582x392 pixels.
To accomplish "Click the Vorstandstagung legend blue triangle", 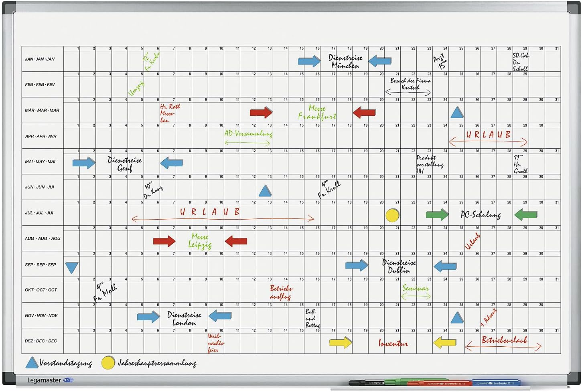I will click(32, 363).
